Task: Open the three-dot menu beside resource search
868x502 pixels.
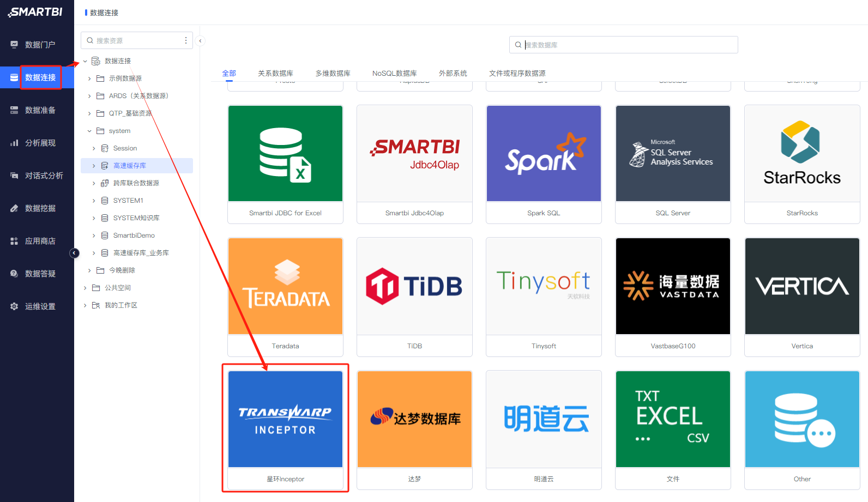Action: [x=186, y=40]
